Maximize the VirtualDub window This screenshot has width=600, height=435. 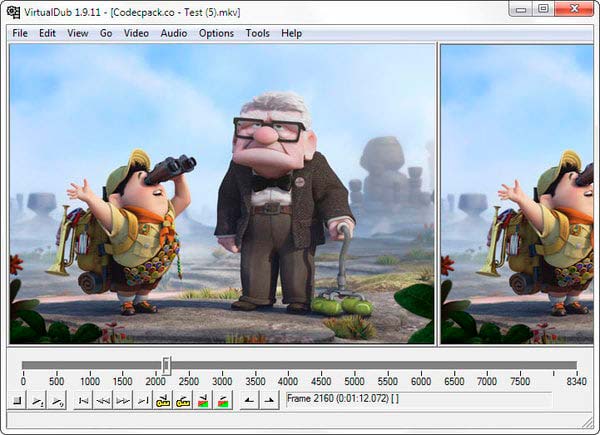pyautogui.click(x=543, y=10)
